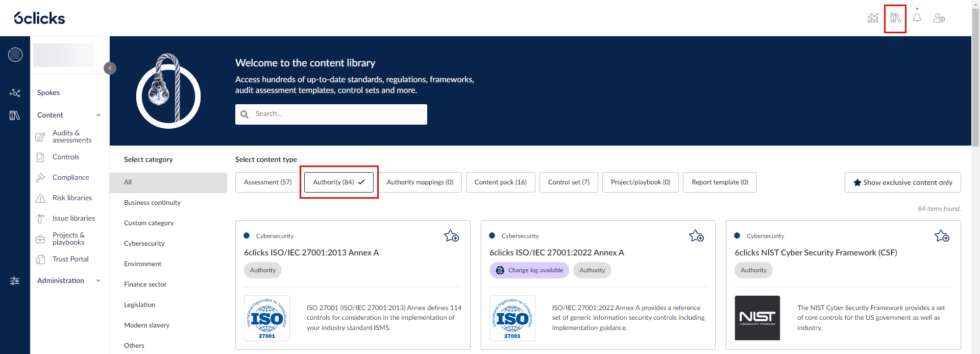Favorite the ISO/IEC 27001:2022 Annex A card
Screen dimensions: 980x354
tap(696, 236)
